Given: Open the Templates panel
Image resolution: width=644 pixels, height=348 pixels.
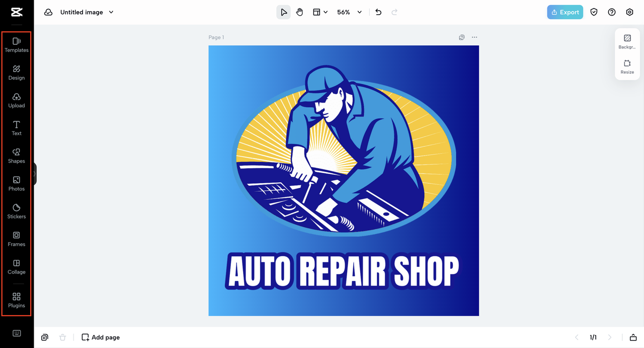Looking at the screenshot, I should [x=17, y=45].
